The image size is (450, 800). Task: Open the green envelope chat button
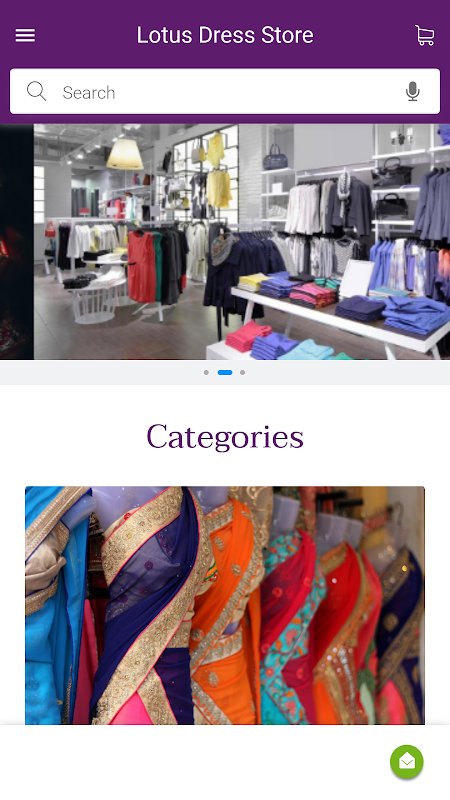[407, 762]
